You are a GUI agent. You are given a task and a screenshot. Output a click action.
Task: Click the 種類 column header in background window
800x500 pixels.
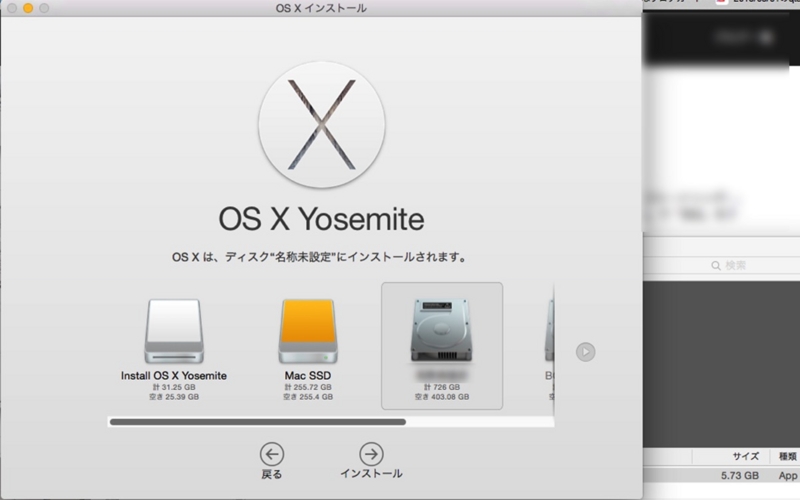click(x=787, y=456)
